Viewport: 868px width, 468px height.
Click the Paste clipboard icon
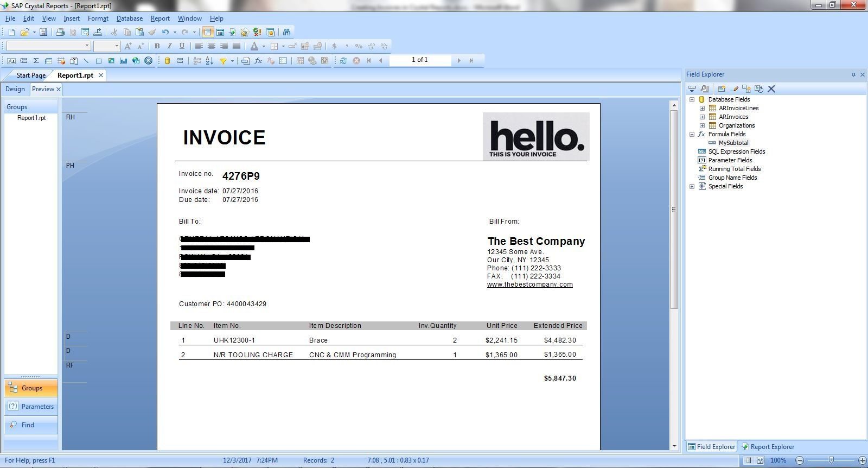tap(139, 32)
